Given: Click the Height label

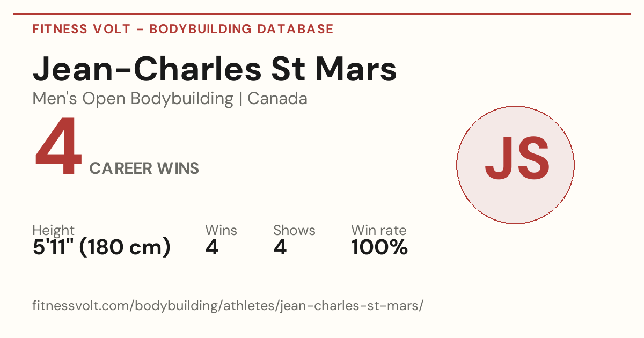Looking at the screenshot, I should tap(54, 231).
